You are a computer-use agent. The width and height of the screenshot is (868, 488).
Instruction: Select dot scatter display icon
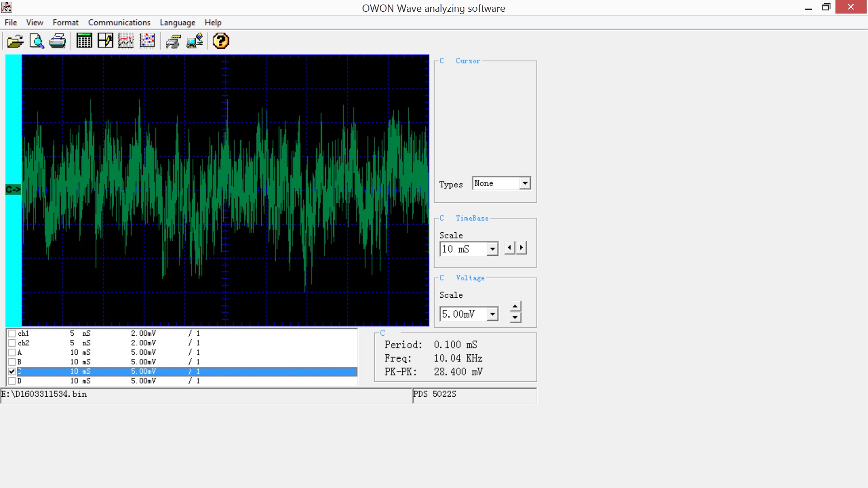coord(147,41)
